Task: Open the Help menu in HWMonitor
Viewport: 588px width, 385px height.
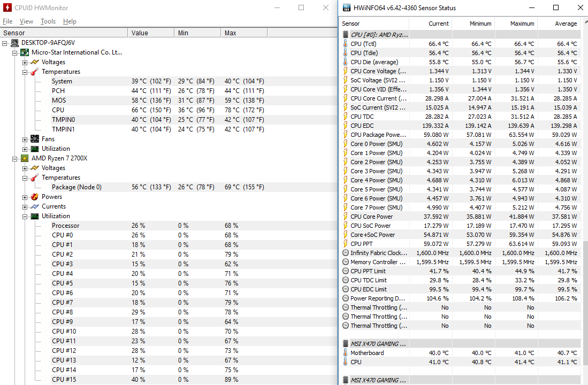Action: point(70,21)
